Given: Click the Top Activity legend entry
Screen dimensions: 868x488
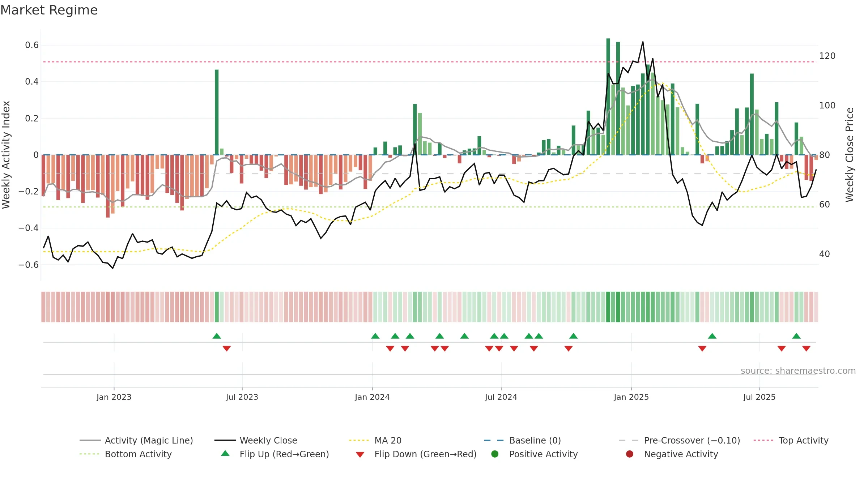Looking at the screenshot, I should tap(791, 440).
